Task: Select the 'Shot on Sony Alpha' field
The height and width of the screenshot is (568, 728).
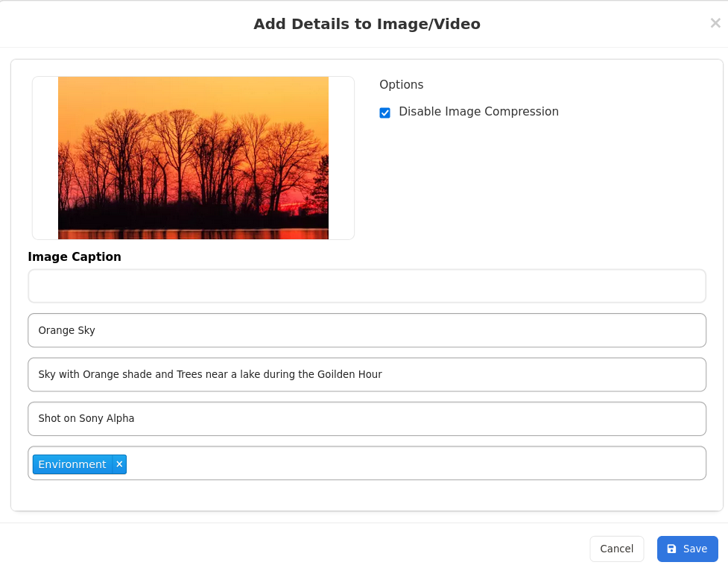Action: click(367, 419)
